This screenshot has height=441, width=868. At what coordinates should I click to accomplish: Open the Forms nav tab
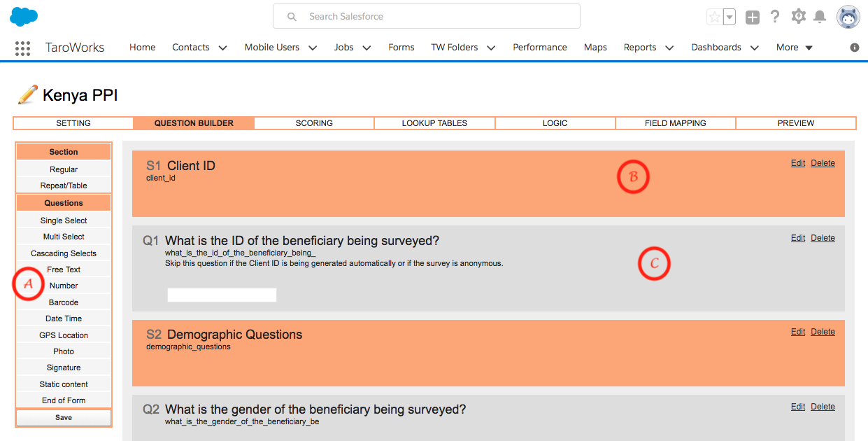(401, 48)
